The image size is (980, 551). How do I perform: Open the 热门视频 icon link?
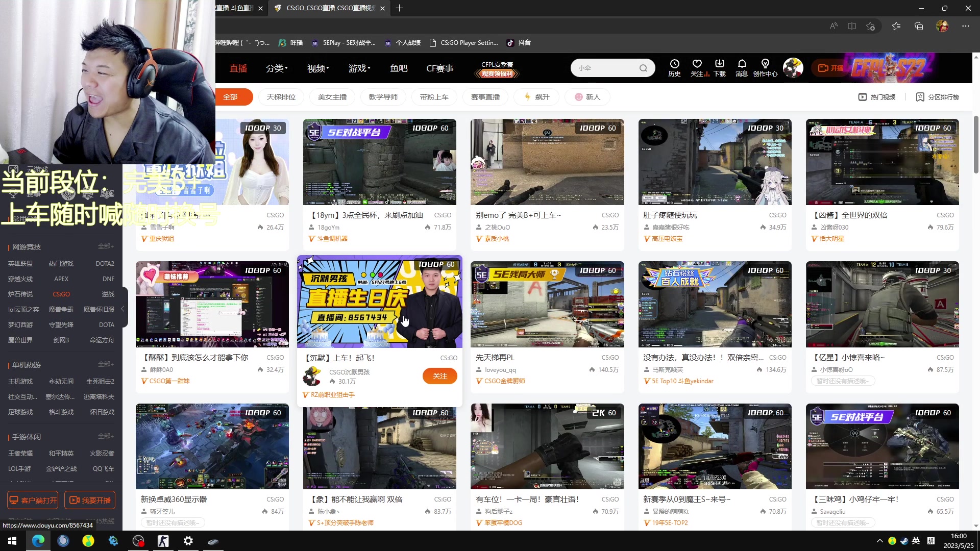(x=877, y=97)
